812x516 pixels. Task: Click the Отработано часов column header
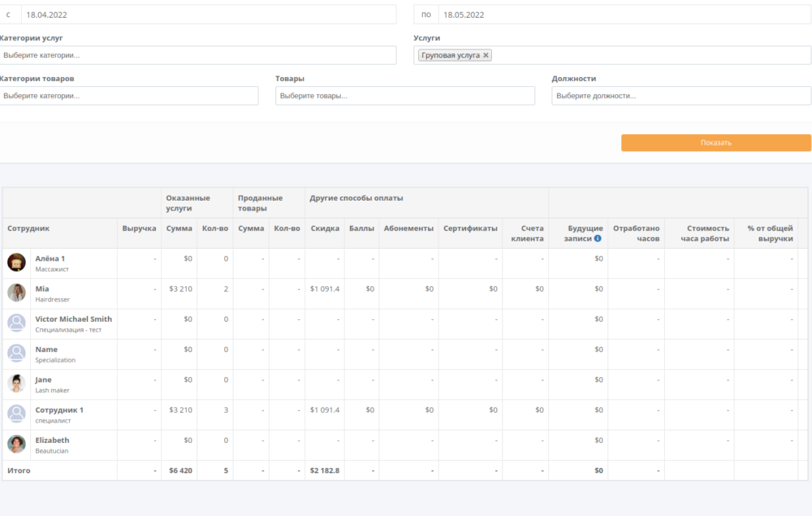point(637,234)
